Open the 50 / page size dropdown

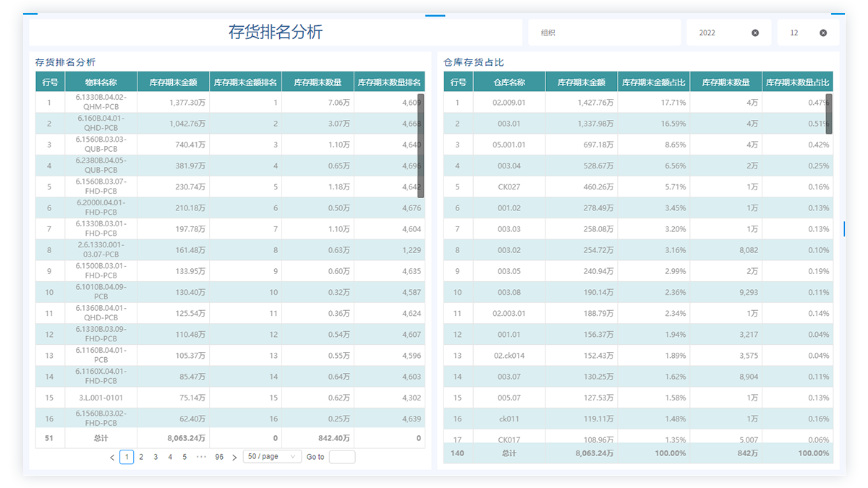272,457
